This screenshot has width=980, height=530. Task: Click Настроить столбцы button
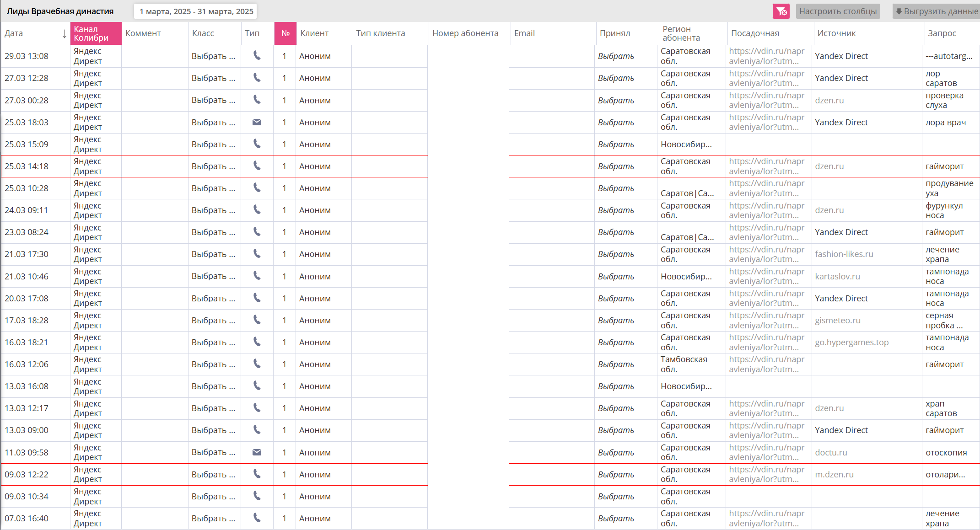pos(838,11)
